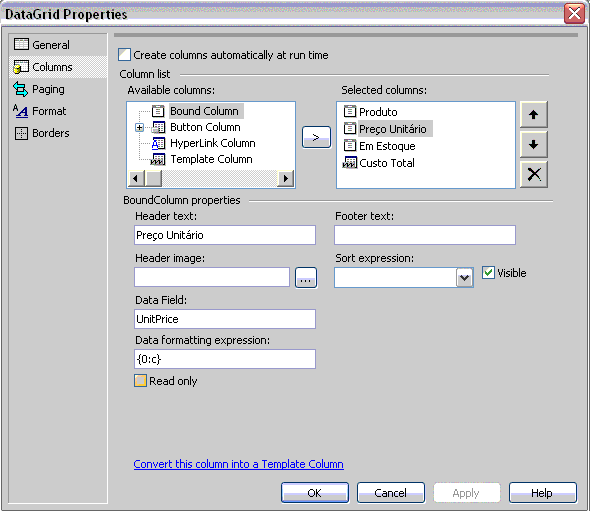
Task: Click right arrow of available columns scrollbar
Action: pos(286,178)
